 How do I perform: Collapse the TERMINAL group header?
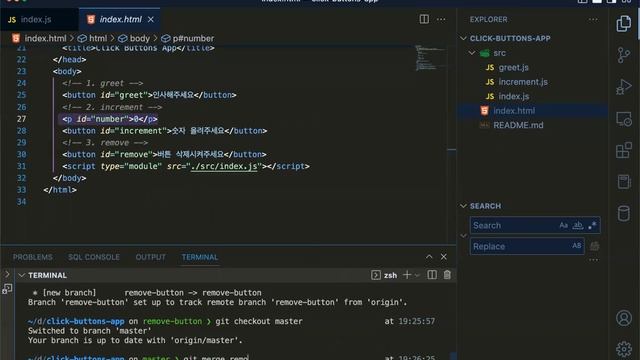tap(22, 276)
